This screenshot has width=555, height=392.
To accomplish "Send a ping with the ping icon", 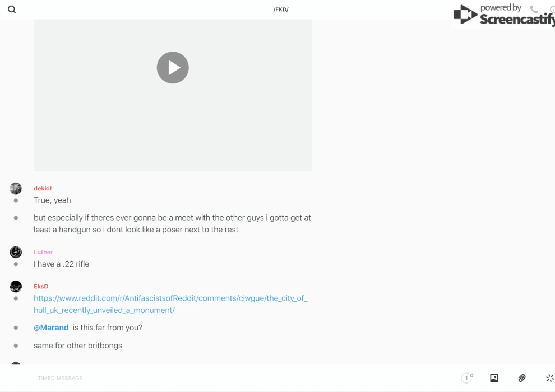I will (549, 378).
